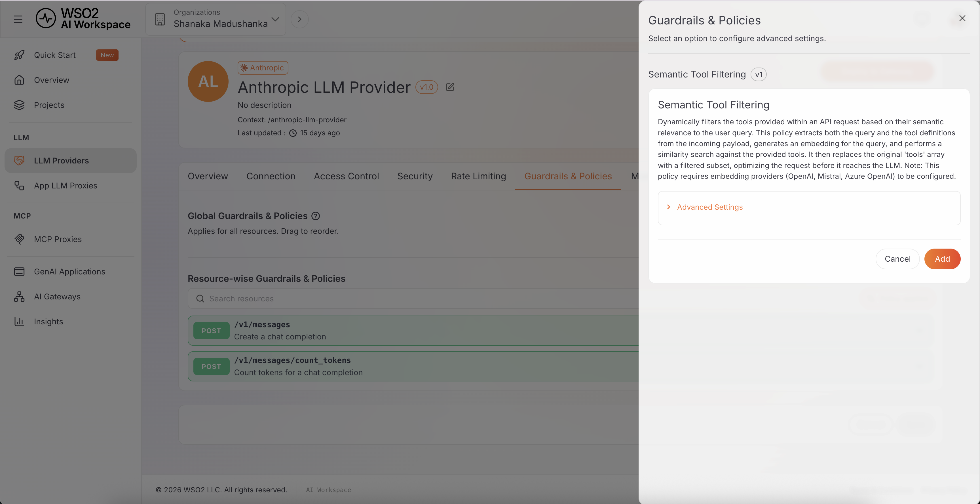Click 'Count tokens for a chat completion' text
The height and width of the screenshot is (504, 980).
point(298,372)
